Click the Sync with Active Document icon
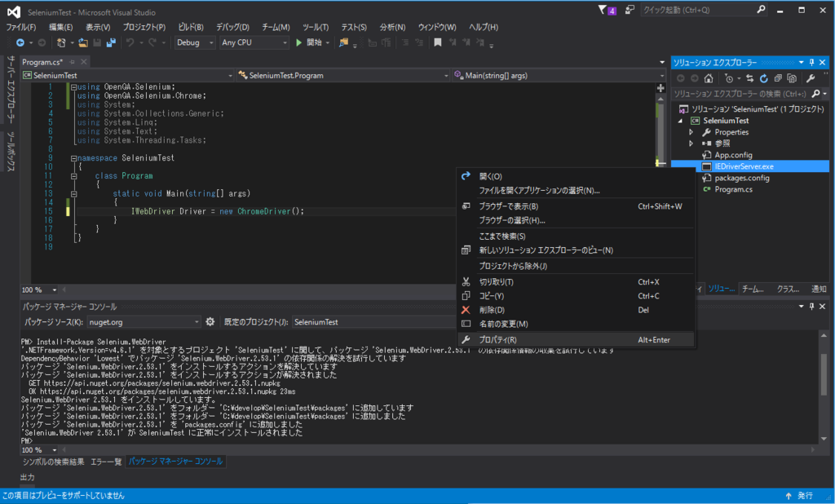Viewport: 835px width, 504px height. pos(750,78)
